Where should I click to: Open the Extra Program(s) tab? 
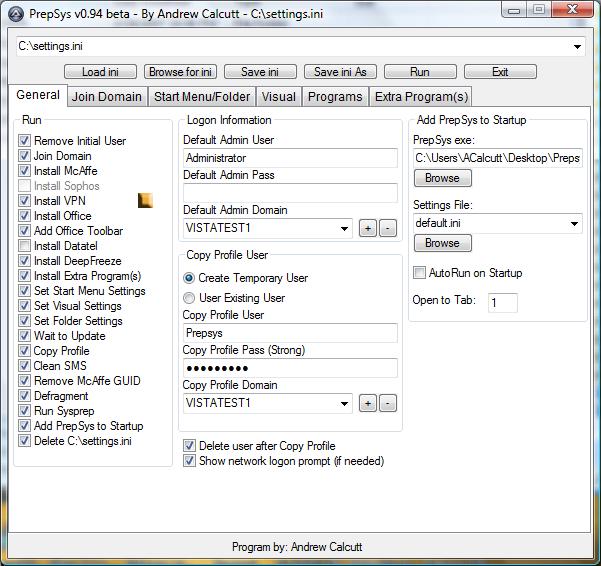coord(421,97)
